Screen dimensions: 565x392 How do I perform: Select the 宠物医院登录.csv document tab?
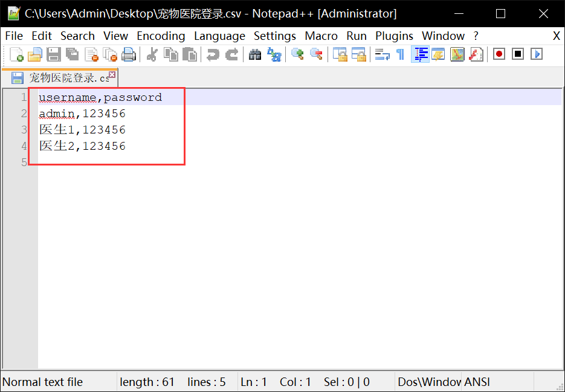(63, 78)
